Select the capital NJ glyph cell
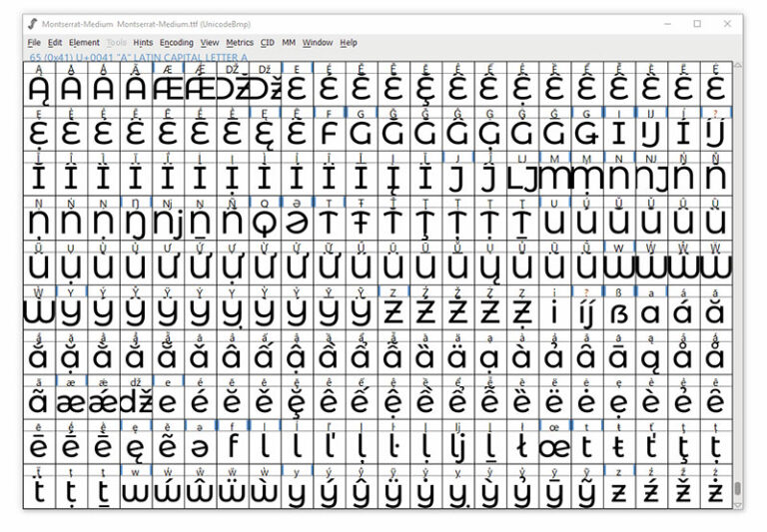The image size is (767, 532). [x=652, y=174]
